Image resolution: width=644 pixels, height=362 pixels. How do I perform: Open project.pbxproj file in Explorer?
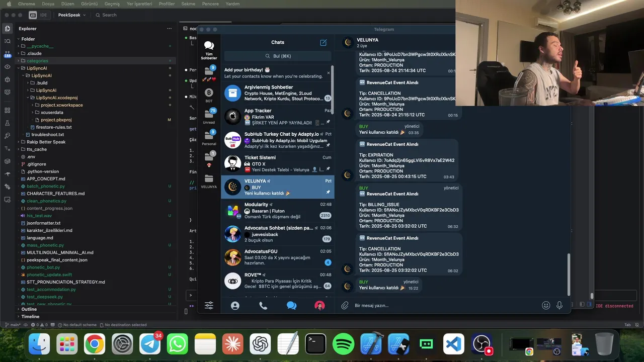click(56, 120)
